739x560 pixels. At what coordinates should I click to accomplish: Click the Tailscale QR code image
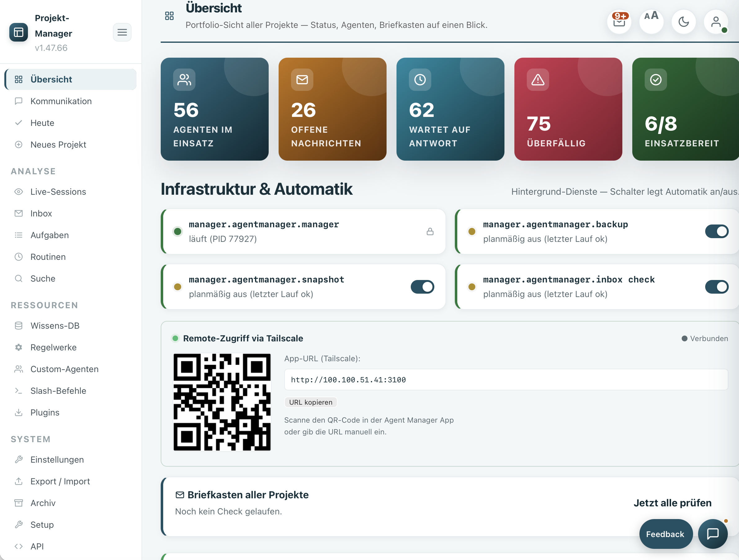(222, 402)
